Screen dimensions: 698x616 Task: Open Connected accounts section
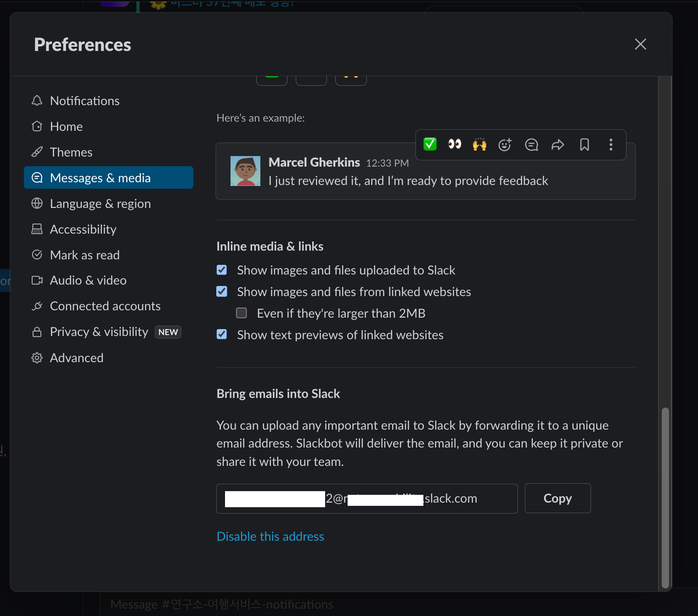(x=108, y=306)
